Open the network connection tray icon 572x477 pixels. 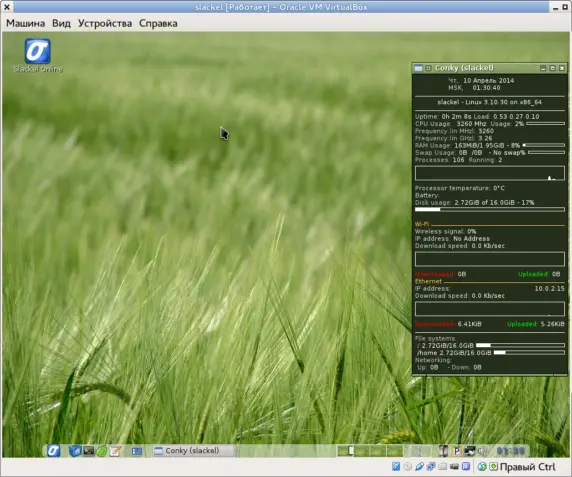pyautogui.click(x=469, y=451)
